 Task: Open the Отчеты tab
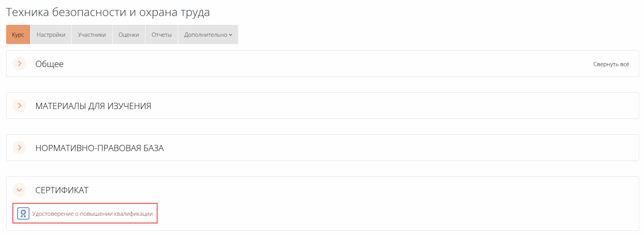coord(161,35)
